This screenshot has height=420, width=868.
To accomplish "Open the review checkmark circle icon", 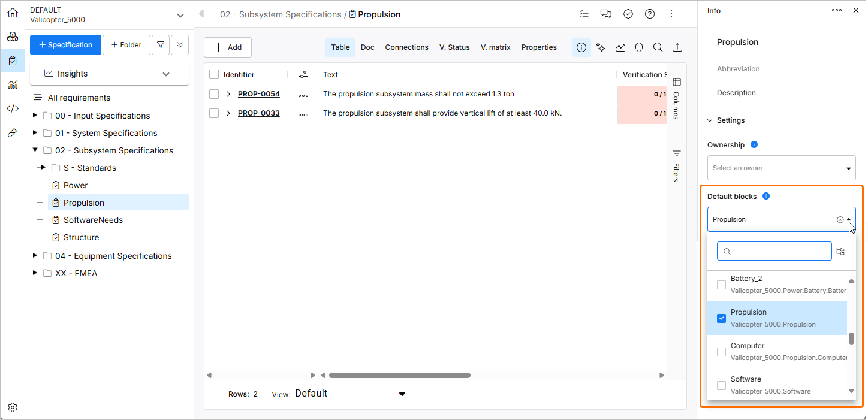I will [x=628, y=14].
